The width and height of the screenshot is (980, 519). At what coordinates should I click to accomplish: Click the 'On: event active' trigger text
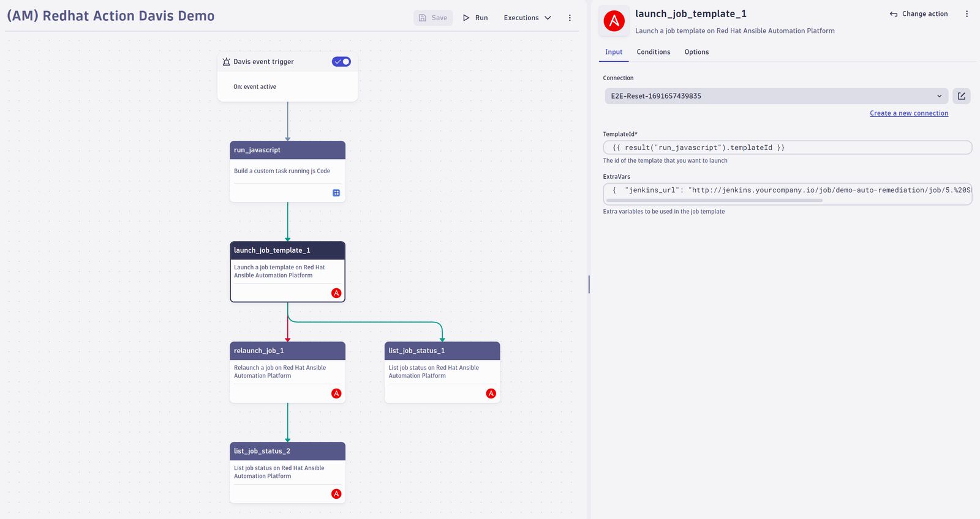click(255, 87)
